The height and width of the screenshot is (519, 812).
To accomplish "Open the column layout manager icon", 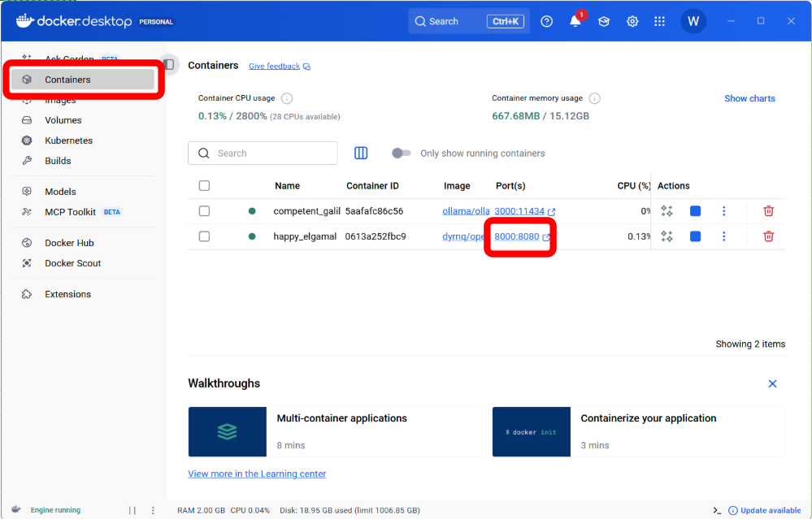I will coord(361,154).
